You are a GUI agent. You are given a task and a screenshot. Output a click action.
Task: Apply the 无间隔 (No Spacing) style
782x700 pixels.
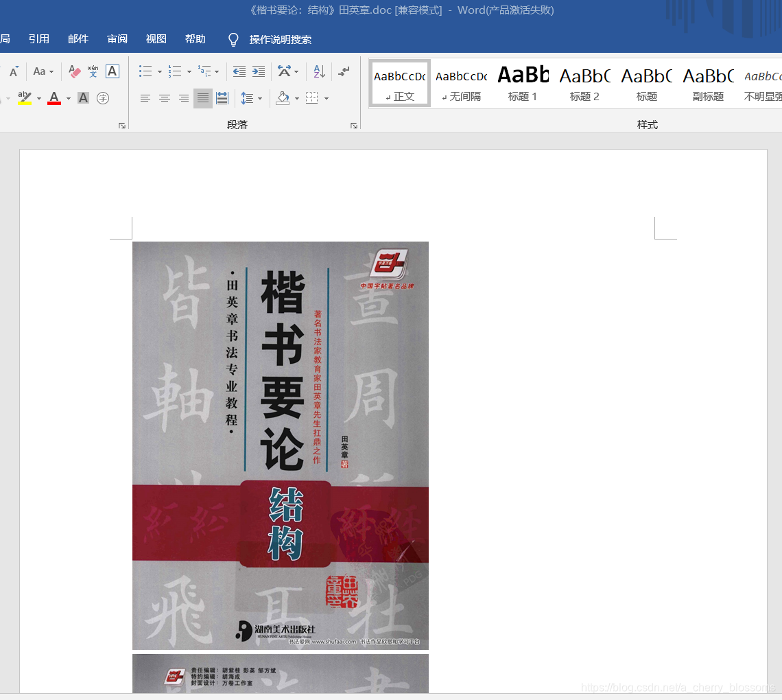462,84
